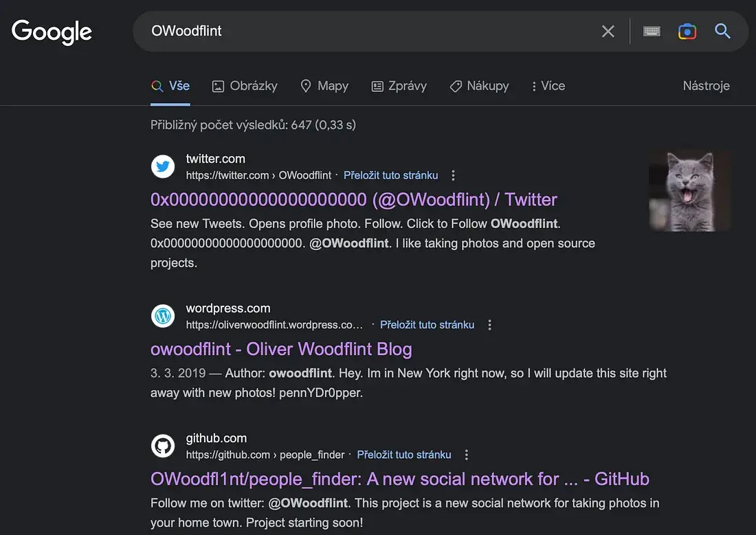Click the Obrázky image icon
The image size is (756, 535).
pyautogui.click(x=218, y=87)
